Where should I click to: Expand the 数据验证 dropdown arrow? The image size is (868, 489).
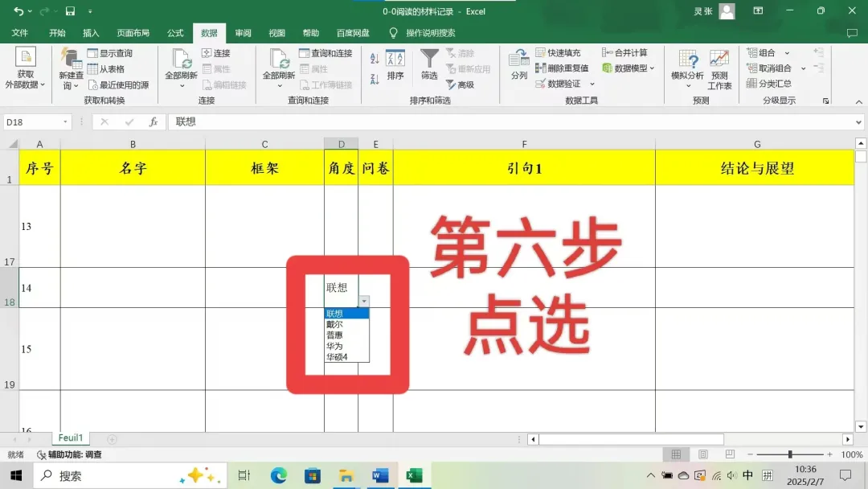click(x=592, y=84)
